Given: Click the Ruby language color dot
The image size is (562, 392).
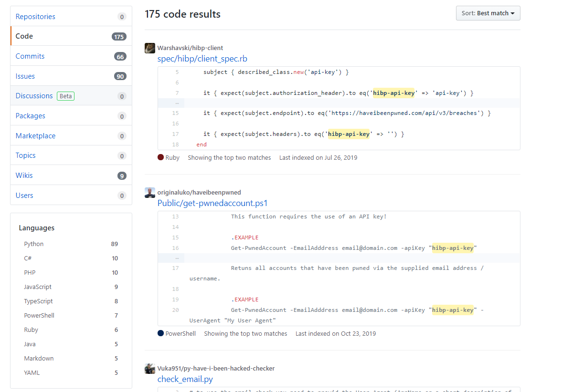Looking at the screenshot, I should (x=160, y=157).
